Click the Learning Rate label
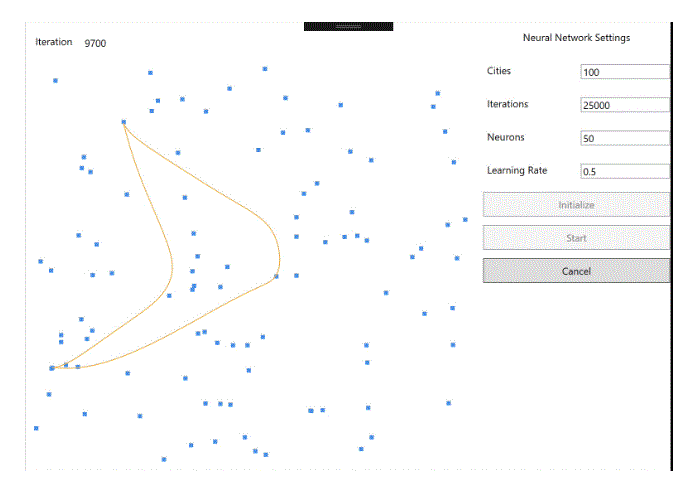 517,170
